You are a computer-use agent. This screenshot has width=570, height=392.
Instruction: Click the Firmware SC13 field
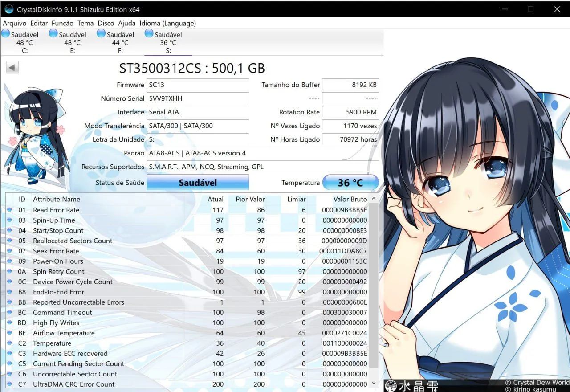pyautogui.click(x=198, y=85)
